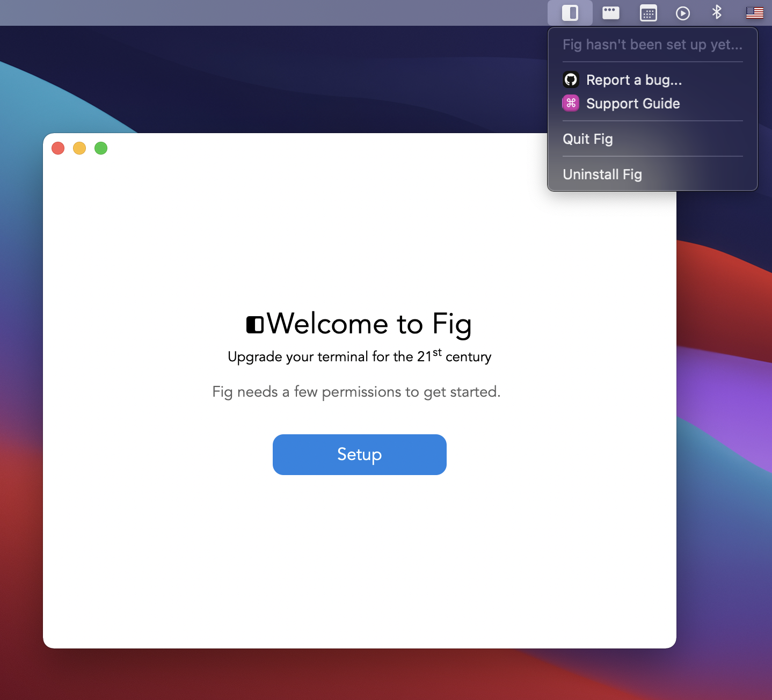Click the three-dots window menu bar icon
772x700 pixels.
point(610,13)
